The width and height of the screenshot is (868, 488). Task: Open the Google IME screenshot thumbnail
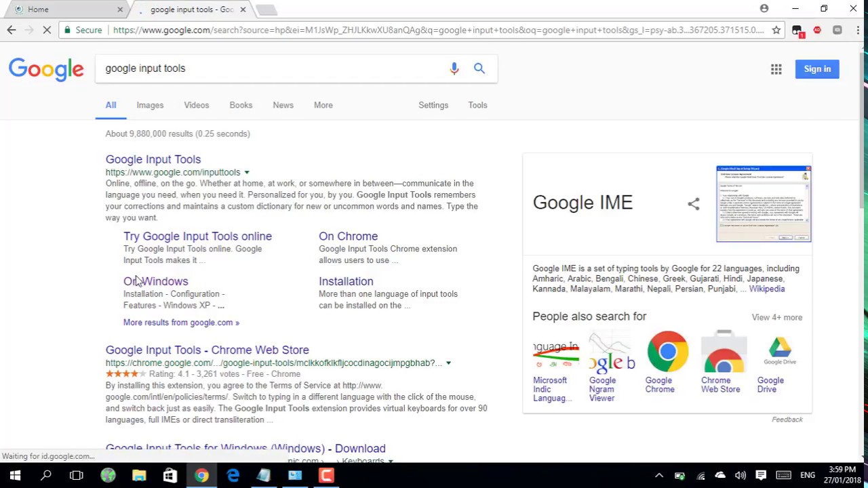[x=764, y=204]
